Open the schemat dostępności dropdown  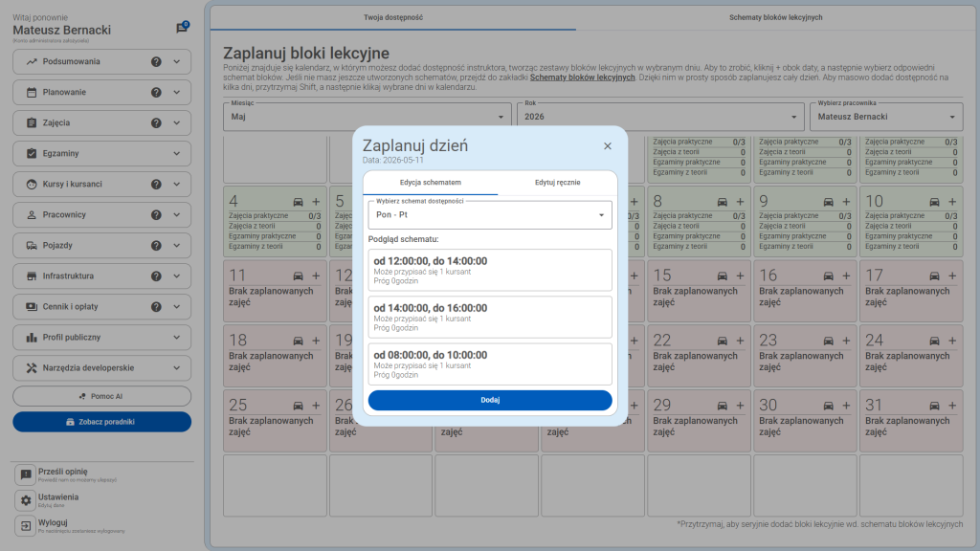point(490,215)
